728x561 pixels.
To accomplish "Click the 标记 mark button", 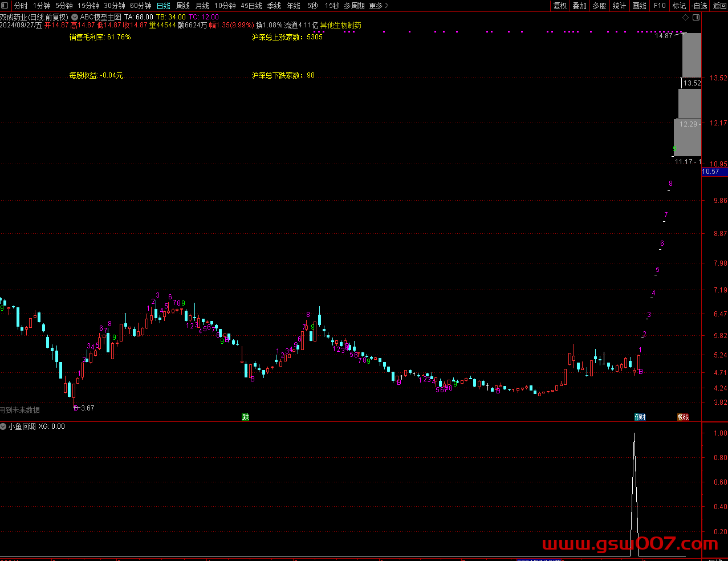I will [x=680, y=6].
